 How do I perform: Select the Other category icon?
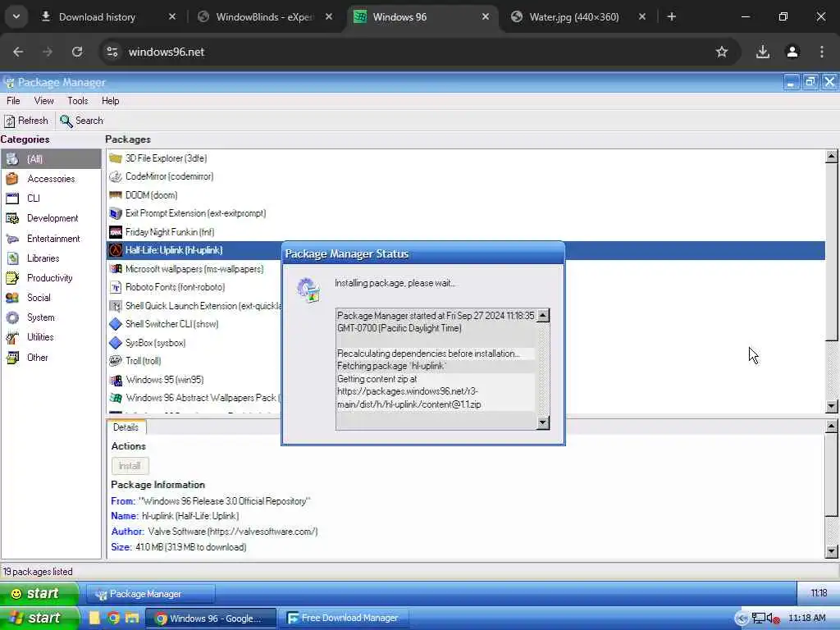pyautogui.click(x=11, y=358)
